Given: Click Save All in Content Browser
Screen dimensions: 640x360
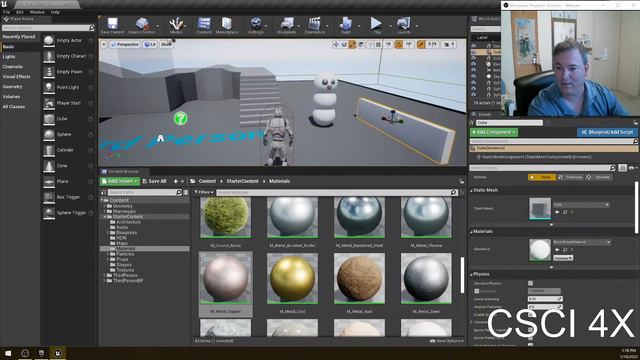Looking at the screenshot, I should click(x=154, y=181).
